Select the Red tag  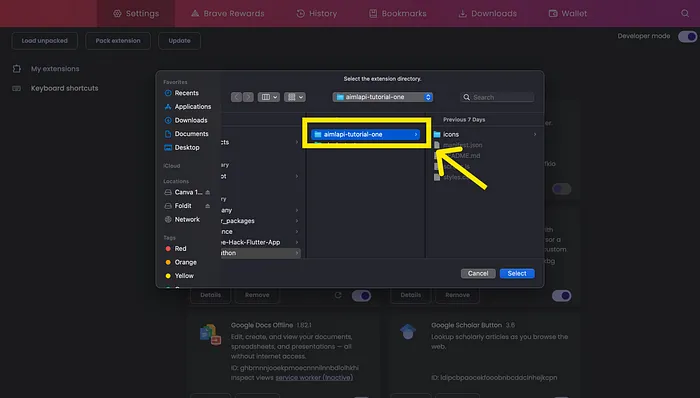(x=180, y=249)
